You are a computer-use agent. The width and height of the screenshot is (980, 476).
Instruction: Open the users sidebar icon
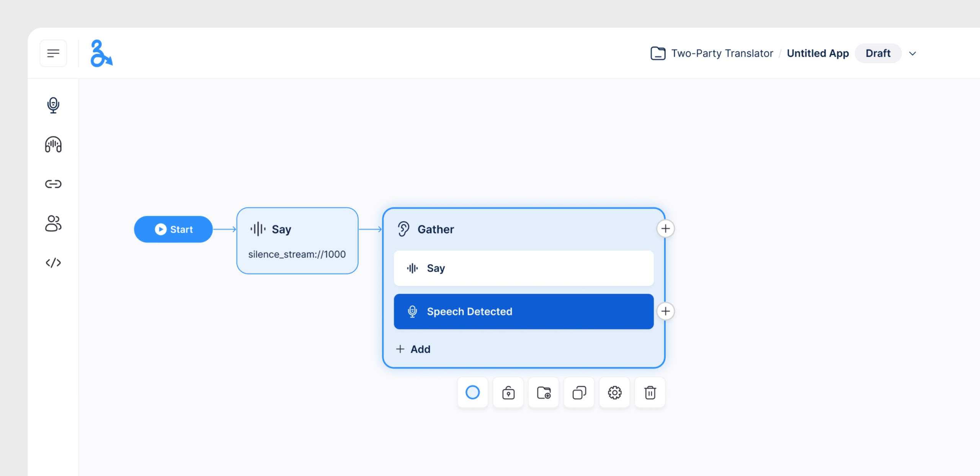(x=53, y=223)
